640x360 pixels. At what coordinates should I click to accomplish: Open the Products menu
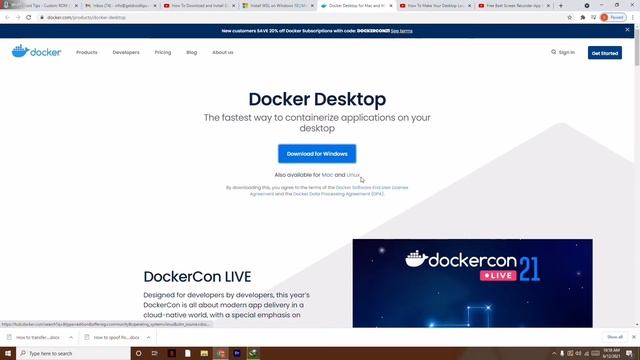[87, 53]
